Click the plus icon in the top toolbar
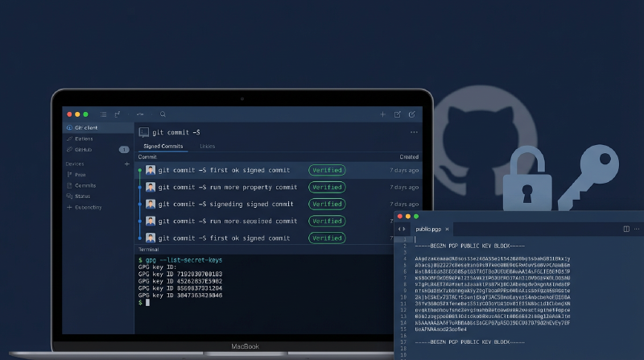This screenshot has height=360, width=644. tap(382, 114)
